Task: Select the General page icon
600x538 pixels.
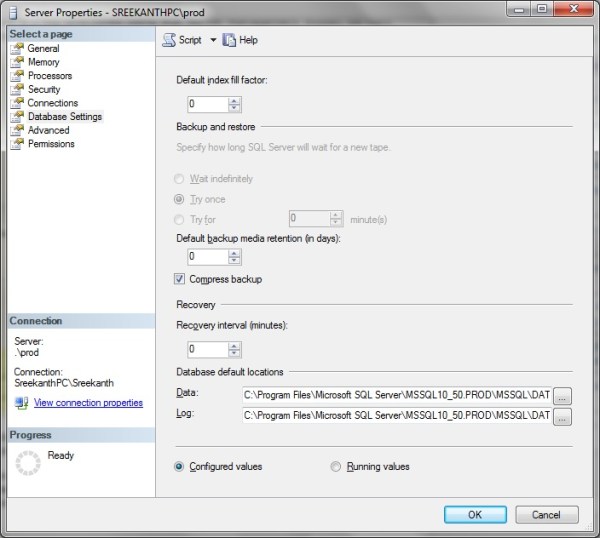Action: (16, 48)
